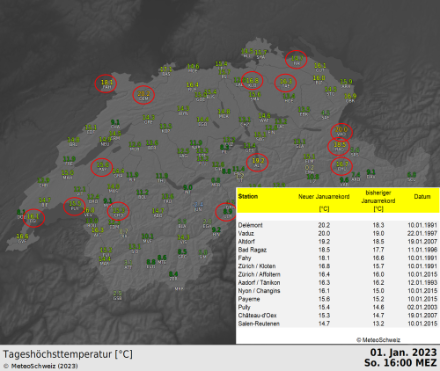Select Château-d'Oex in the station column

point(257,315)
